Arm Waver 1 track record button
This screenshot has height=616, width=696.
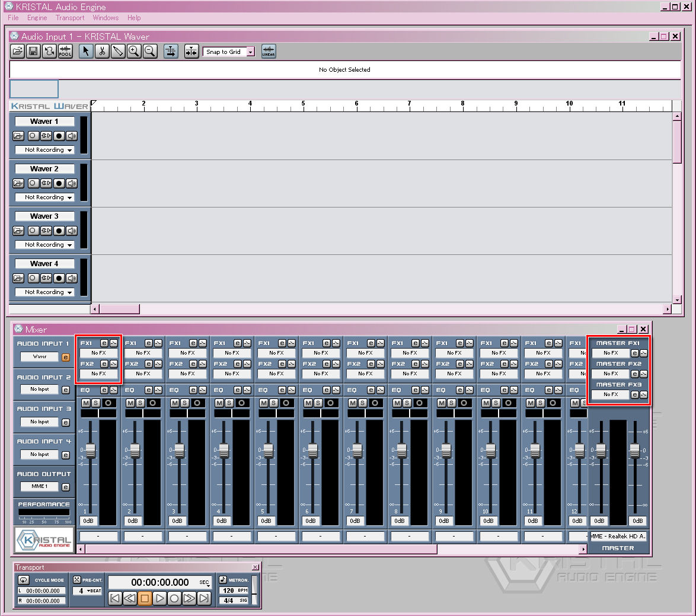tap(59, 136)
